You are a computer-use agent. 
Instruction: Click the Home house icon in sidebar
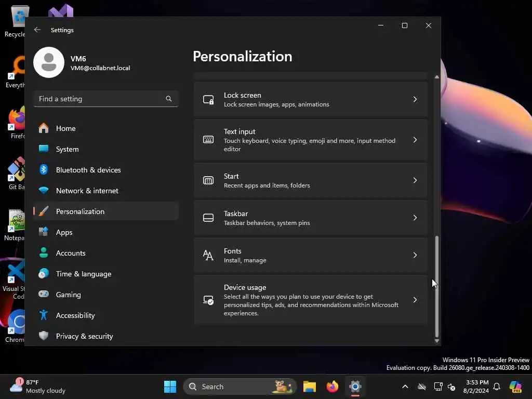[x=44, y=128]
